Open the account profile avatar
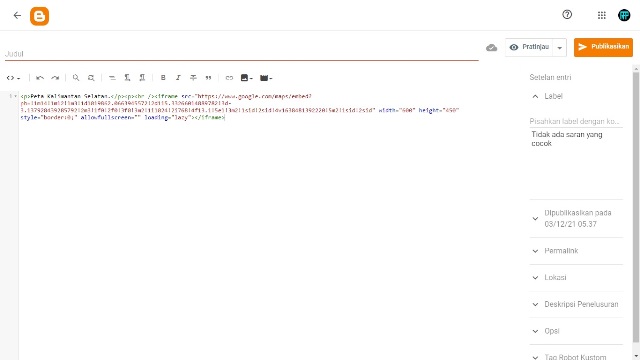The width and height of the screenshot is (640, 360). [x=624, y=15]
